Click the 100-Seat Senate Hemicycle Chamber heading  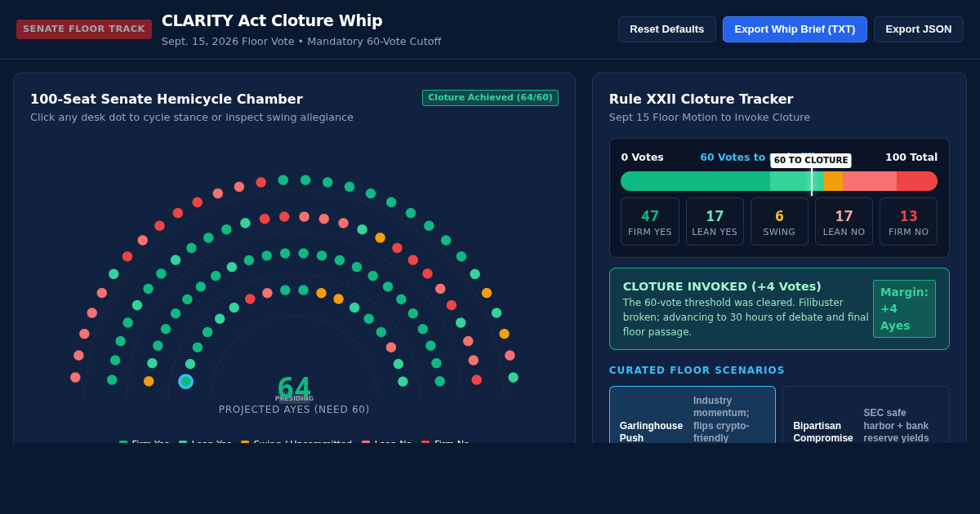(x=167, y=99)
